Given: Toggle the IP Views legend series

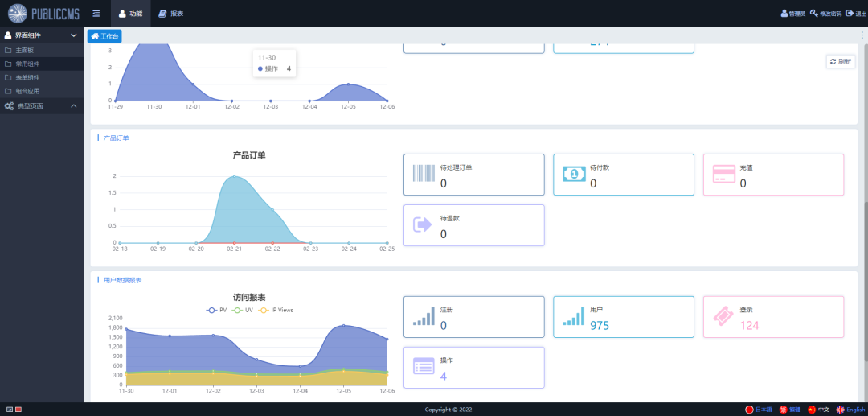Looking at the screenshot, I should coord(276,310).
